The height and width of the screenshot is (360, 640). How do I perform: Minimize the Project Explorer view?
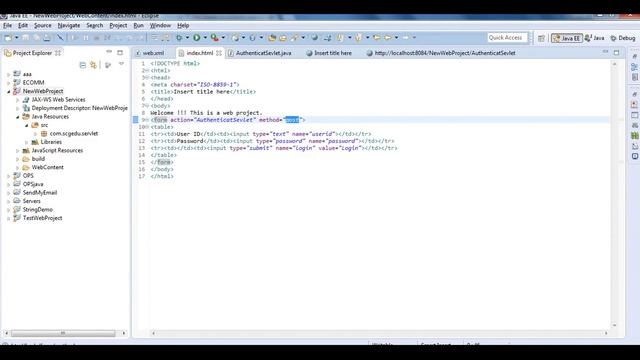[109, 52]
